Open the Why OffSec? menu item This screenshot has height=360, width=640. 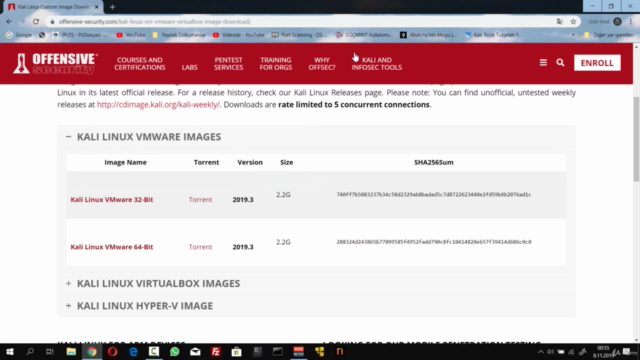tap(322, 64)
